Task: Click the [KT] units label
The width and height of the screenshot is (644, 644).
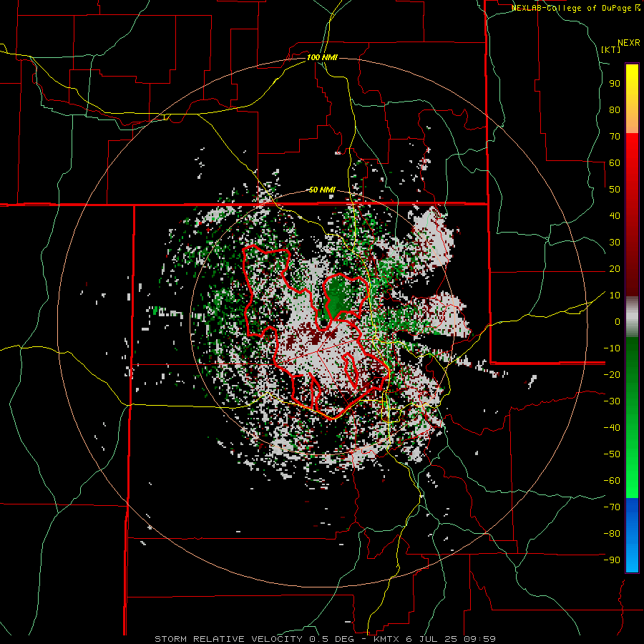Action: point(611,49)
